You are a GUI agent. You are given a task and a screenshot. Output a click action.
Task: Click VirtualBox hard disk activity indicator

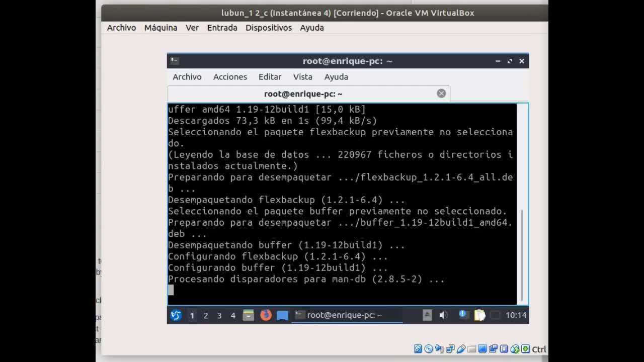click(x=418, y=349)
